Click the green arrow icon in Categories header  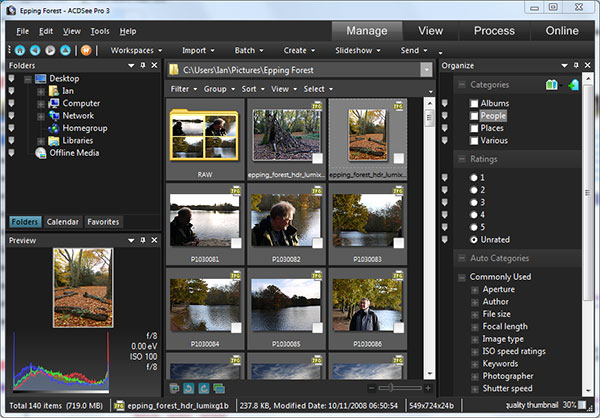point(573,85)
